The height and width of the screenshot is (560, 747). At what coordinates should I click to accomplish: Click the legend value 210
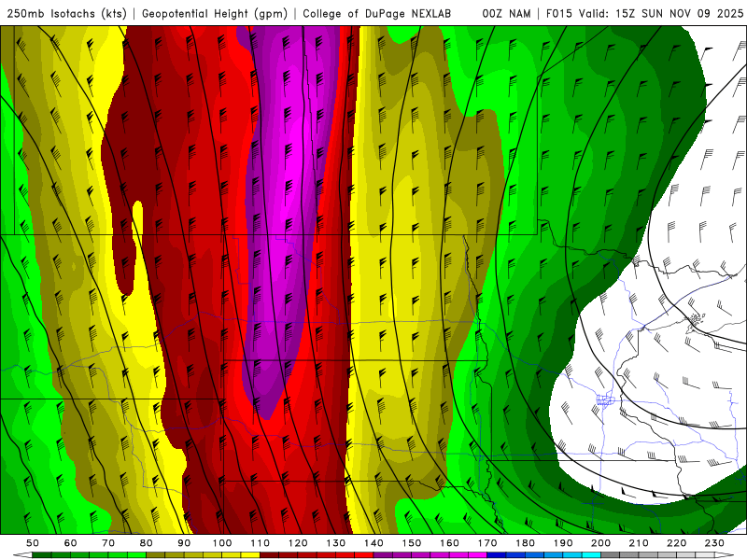tap(639, 543)
